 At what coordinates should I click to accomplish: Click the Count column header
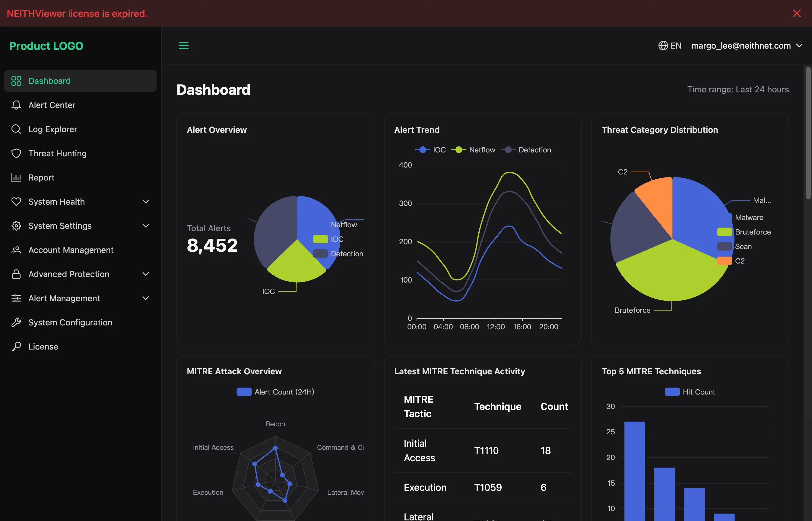[x=554, y=407]
